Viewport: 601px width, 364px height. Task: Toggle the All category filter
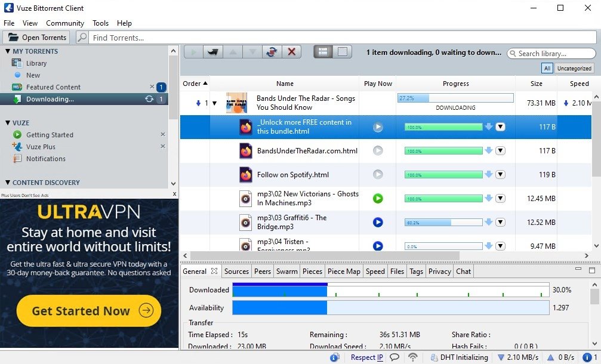click(547, 68)
